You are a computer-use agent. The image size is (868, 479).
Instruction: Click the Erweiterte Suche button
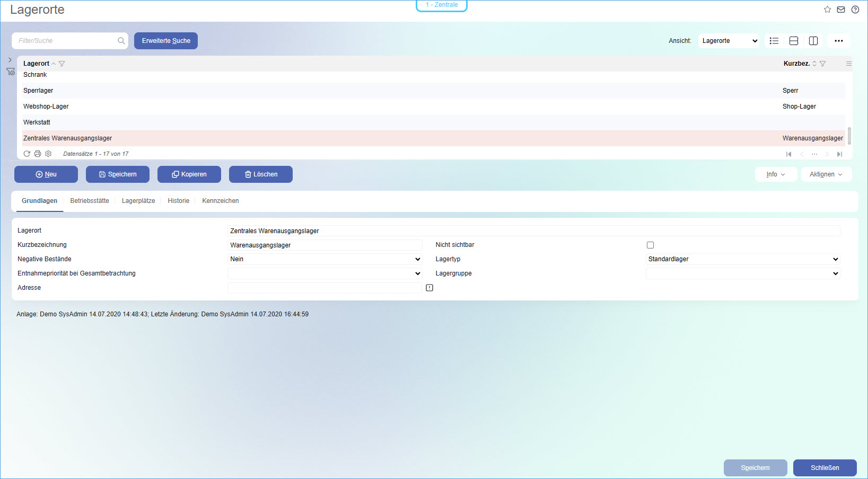pos(166,41)
